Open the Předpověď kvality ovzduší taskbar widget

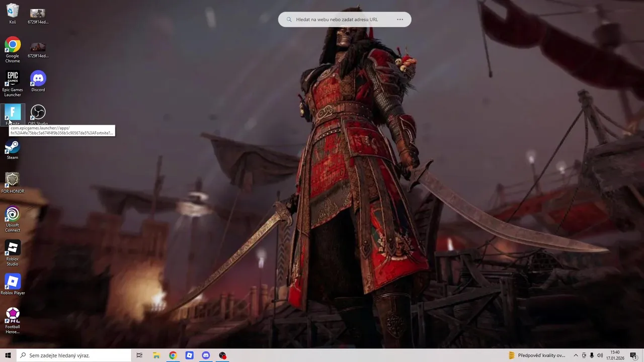pos(537,355)
